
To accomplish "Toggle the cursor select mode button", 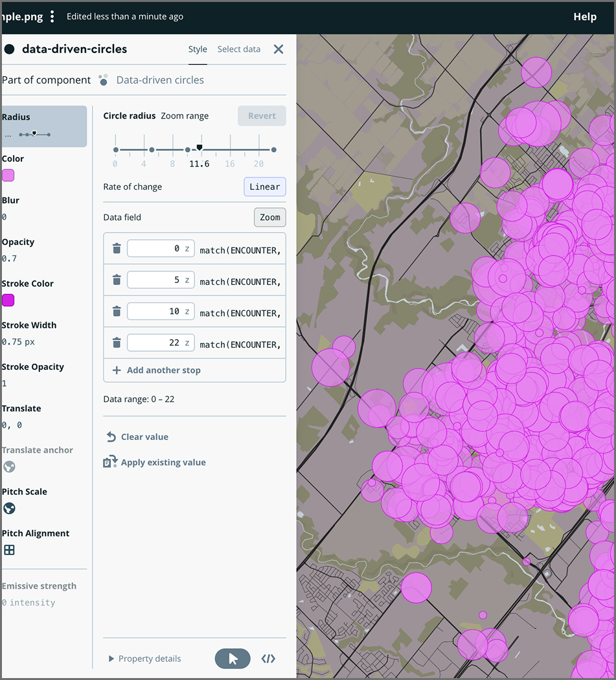I will point(233,659).
